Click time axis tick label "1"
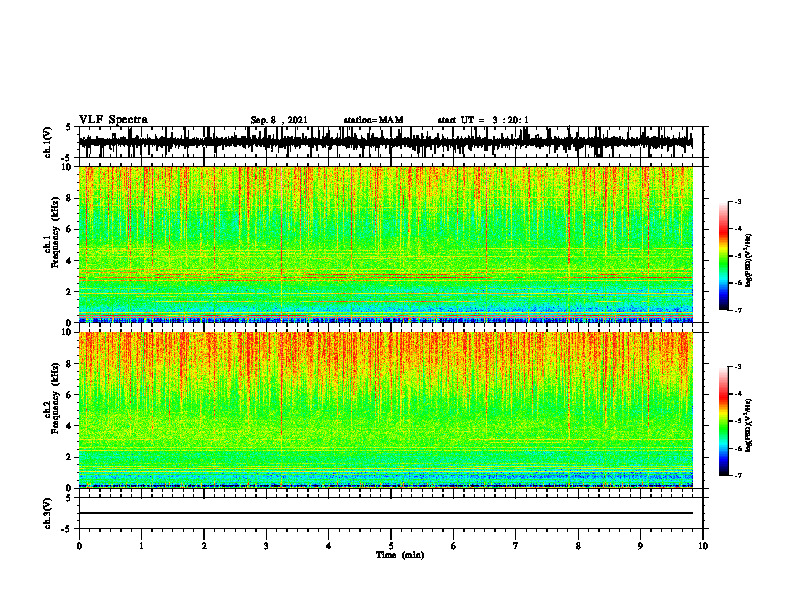Viewport: 792px width, 612px height. click(141, 546)
